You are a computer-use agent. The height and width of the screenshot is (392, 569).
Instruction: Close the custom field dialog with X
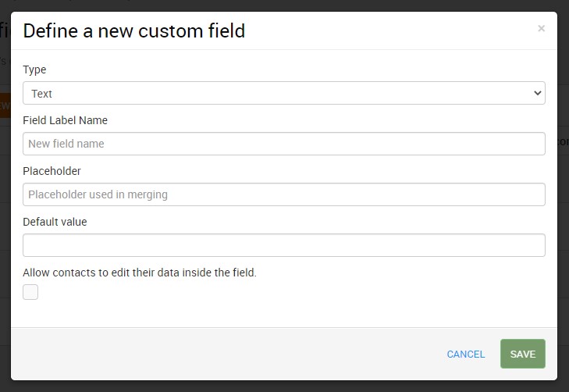(541, 28)
